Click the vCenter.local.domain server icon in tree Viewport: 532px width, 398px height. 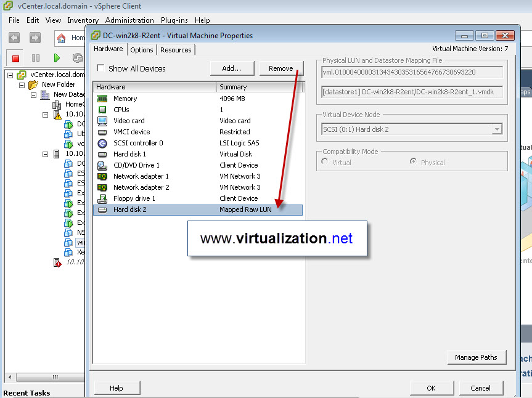click(x=22, y=75)
